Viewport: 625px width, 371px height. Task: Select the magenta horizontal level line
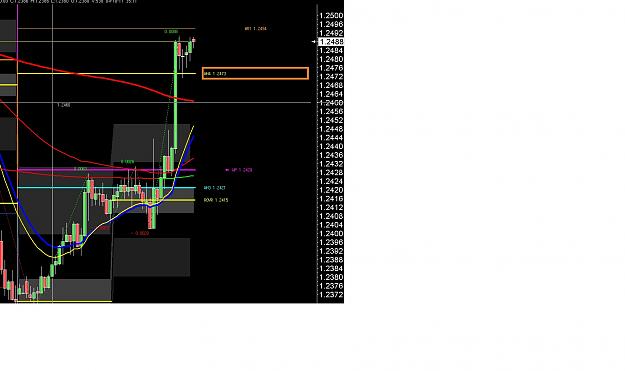click(x=106, y=170)
